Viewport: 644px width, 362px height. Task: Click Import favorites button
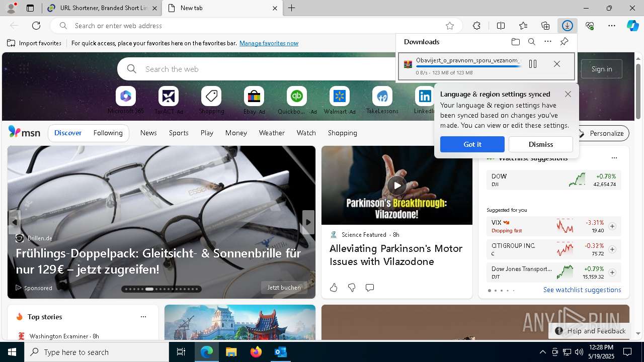34,43
